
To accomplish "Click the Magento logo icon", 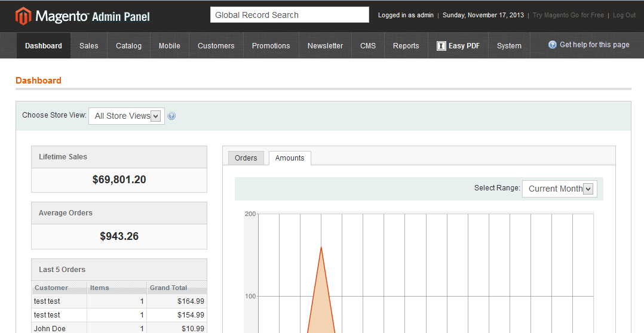I will click(23, 16).
